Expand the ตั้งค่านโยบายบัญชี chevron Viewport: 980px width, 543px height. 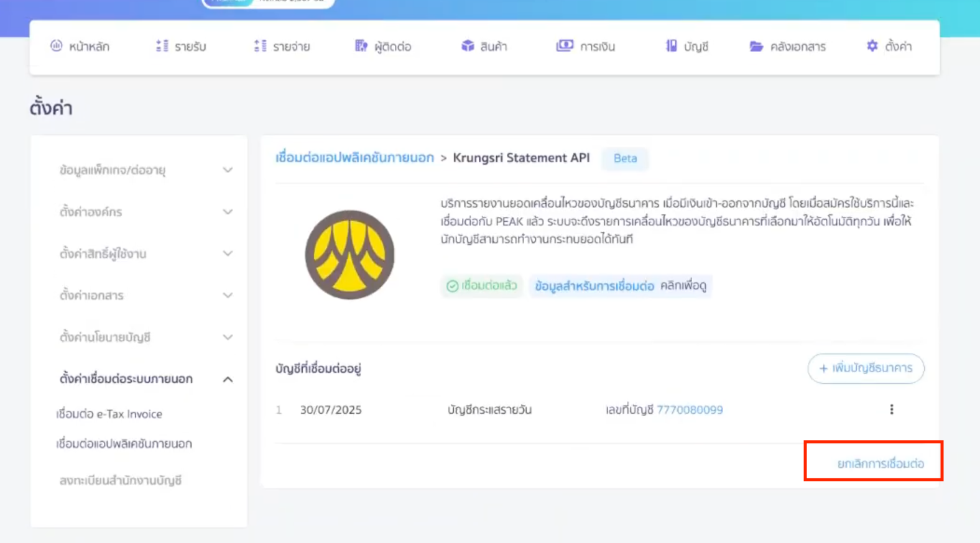pos(228,337)
